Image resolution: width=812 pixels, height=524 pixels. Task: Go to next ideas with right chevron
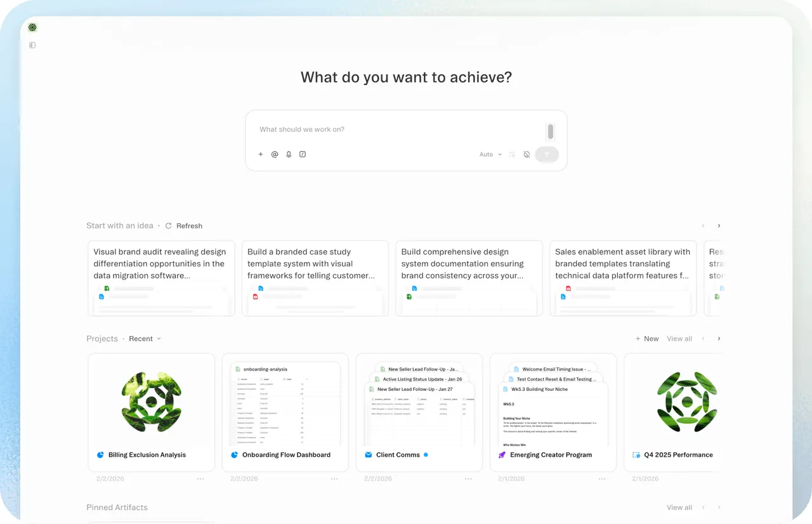[x=719, y=226]
